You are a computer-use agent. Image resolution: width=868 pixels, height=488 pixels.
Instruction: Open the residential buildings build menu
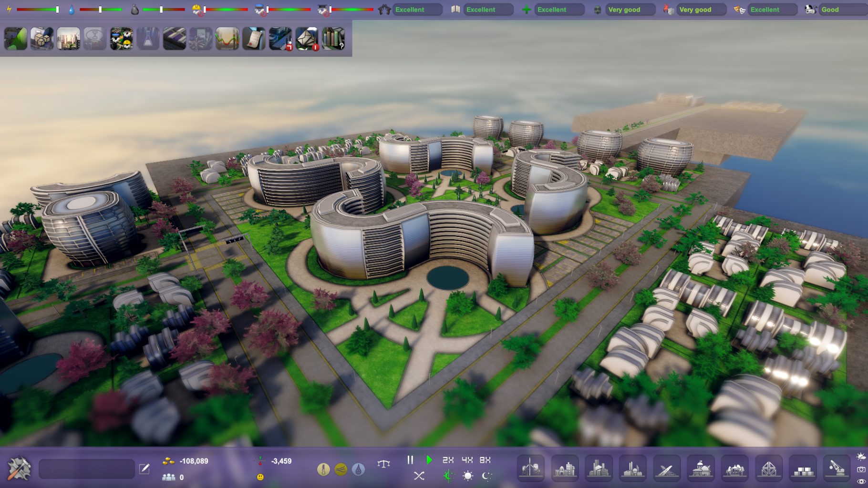pyautogui.click(x=565, y=468)
